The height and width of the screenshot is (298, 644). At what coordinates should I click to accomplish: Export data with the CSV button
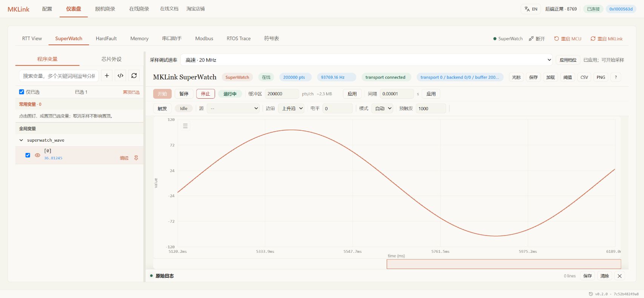584,77
